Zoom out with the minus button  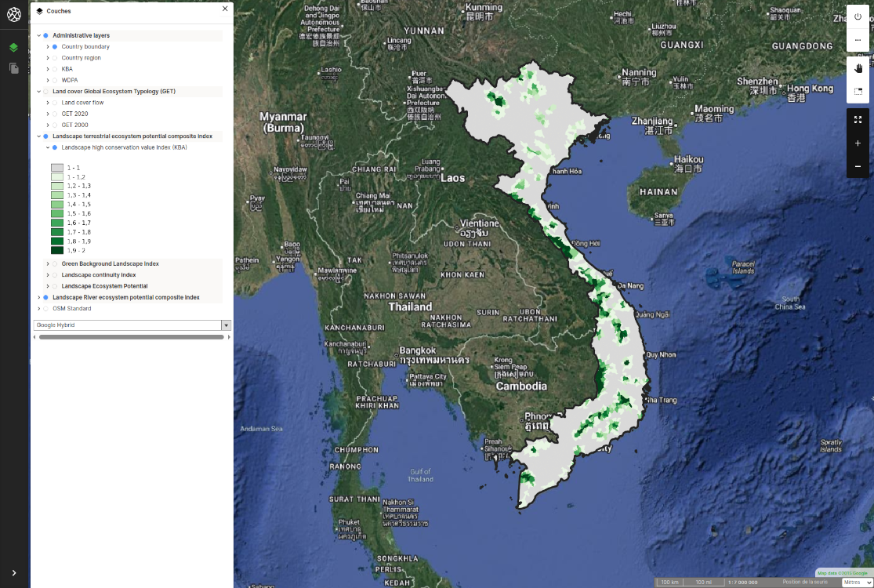(x=858, y=166)
